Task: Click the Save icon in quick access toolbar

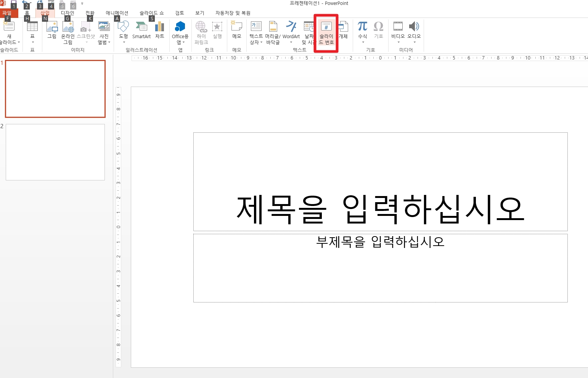Action: pos(14,3)
